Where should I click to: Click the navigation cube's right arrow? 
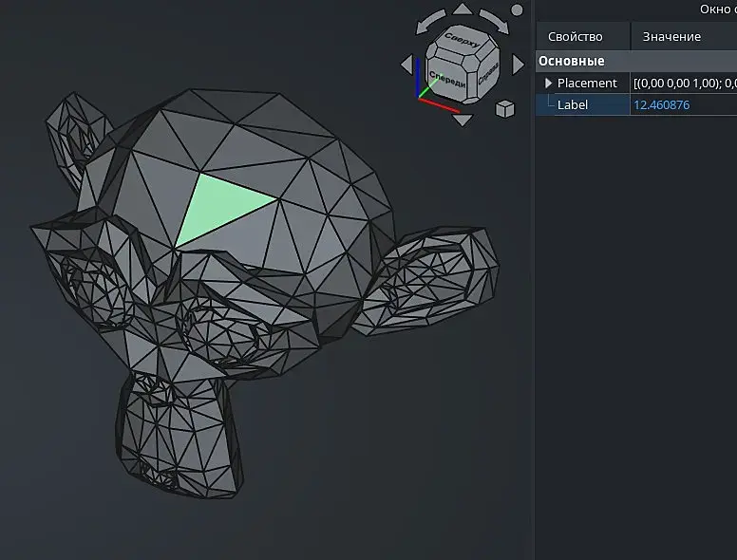(518, 65)
